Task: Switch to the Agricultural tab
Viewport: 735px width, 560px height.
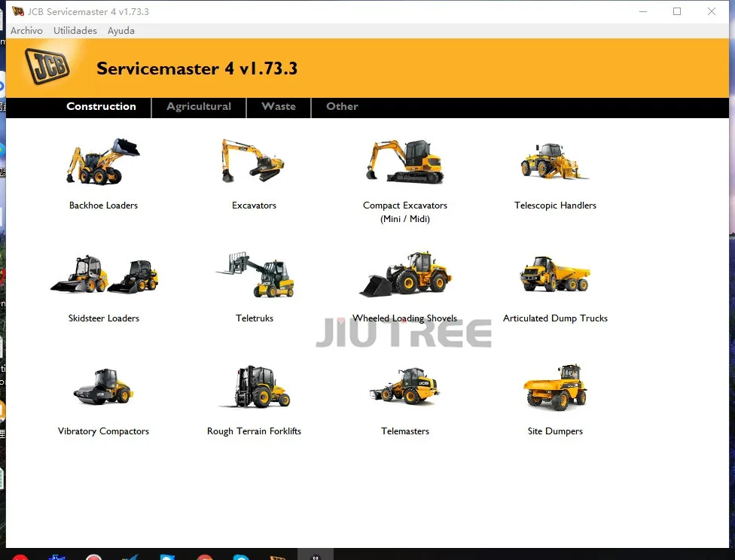Action: point(198,107)
